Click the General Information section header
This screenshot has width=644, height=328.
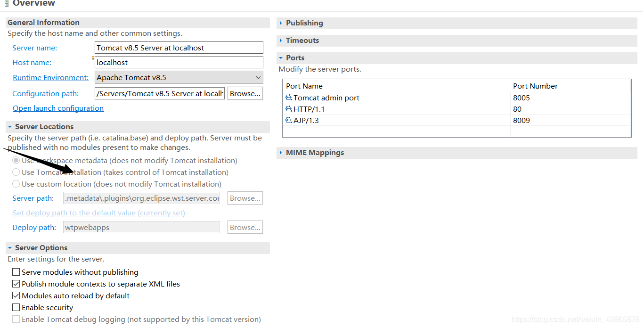[138, 22]
